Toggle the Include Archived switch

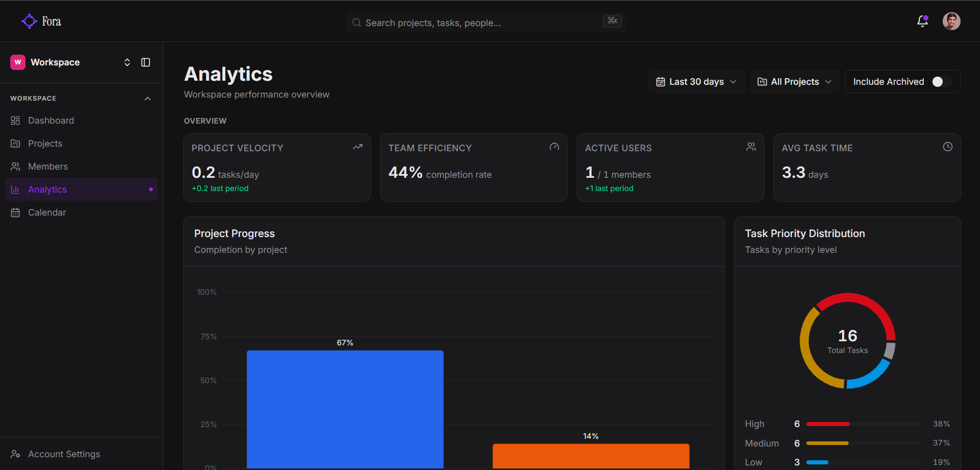coord(942,82)
